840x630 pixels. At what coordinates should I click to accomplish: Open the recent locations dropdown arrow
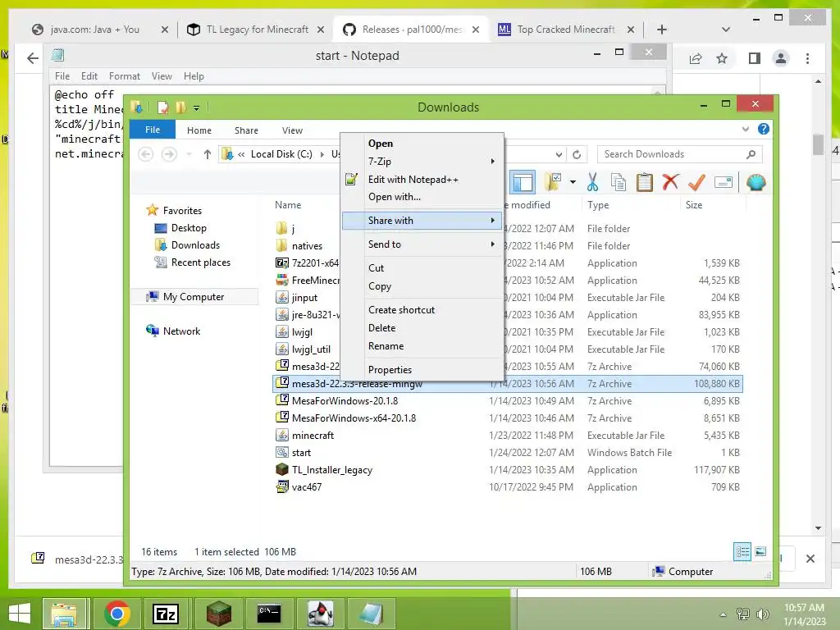point(189,154)
